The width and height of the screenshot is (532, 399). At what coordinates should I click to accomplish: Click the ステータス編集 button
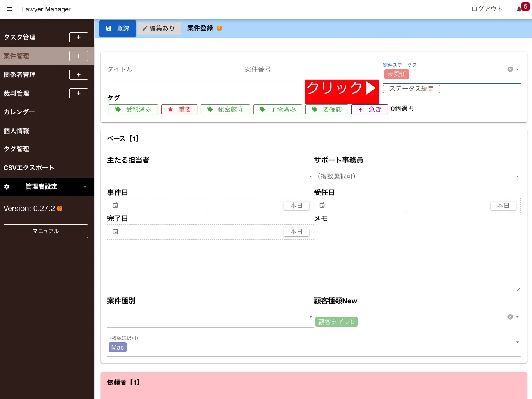[411, 89]
